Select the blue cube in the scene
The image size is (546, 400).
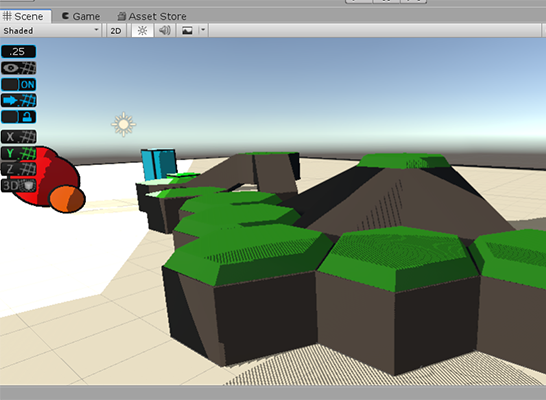[158, 164]
